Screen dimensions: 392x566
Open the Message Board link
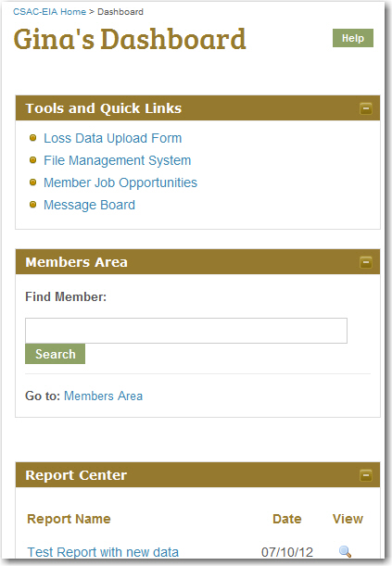90,205
